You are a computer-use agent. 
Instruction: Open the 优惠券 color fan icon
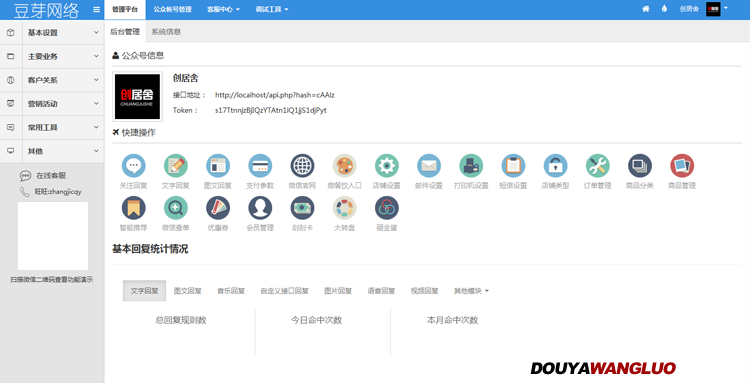[218, 208]
